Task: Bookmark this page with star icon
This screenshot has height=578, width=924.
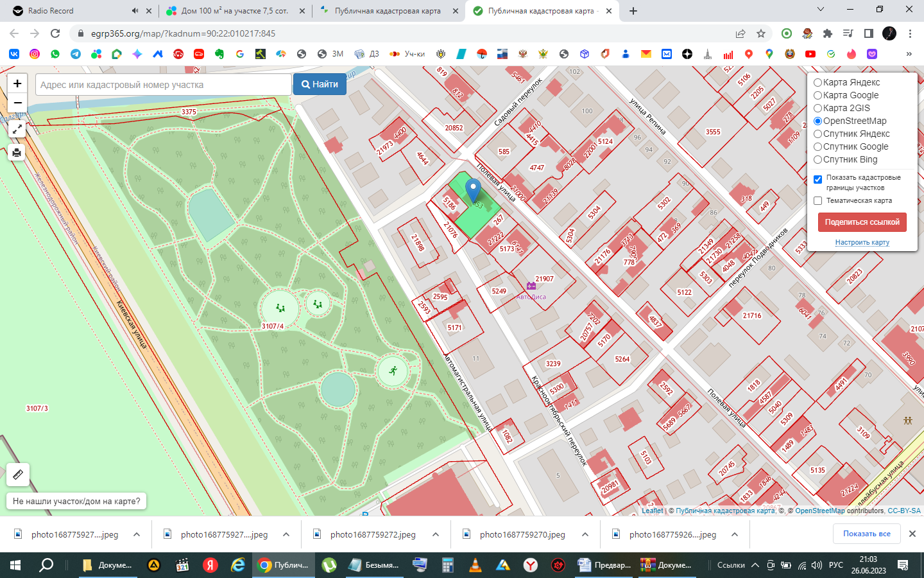Action: (x=761, y=33)
